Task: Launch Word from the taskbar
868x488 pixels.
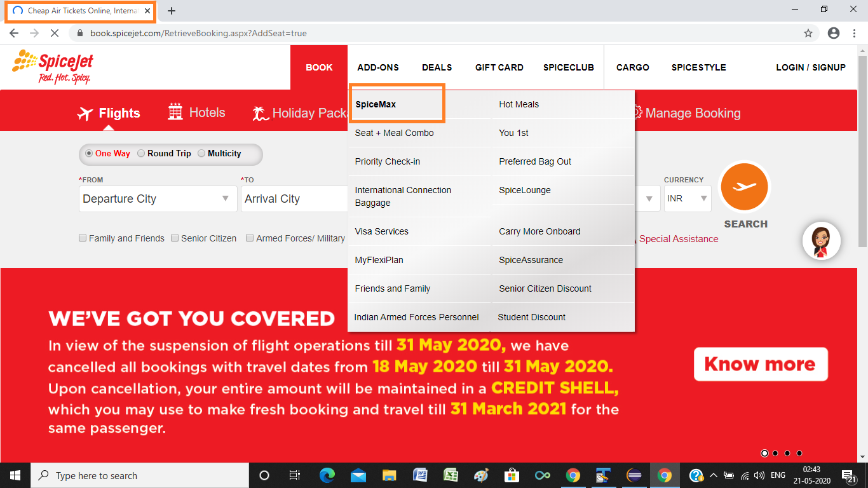Action: pos(420,475)
